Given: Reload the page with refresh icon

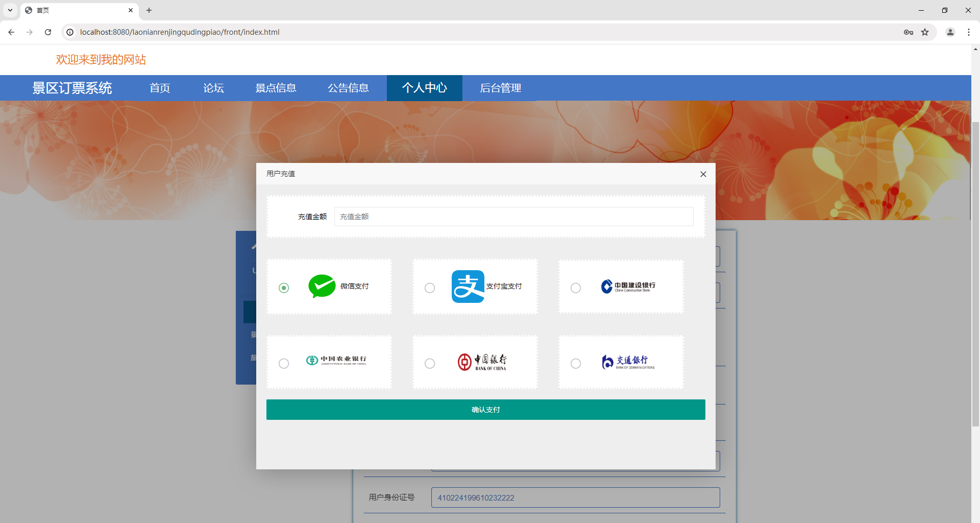Looking at the screenshot, I should tap(48, 32).
